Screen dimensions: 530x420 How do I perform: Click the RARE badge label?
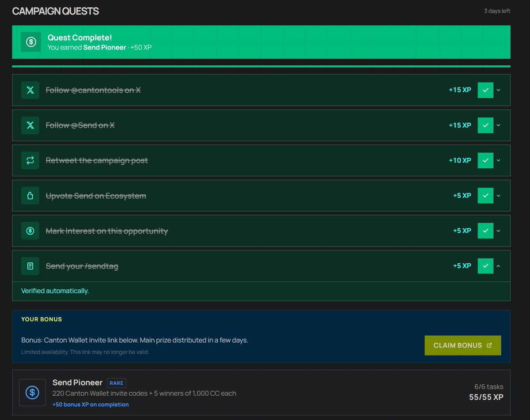click(x=117, y=383)
